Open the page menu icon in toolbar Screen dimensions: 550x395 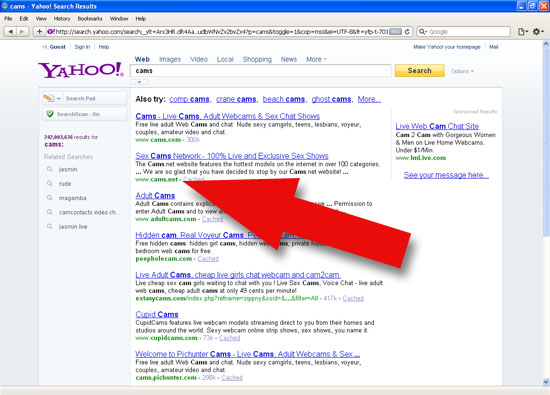[x=523, y=32]
